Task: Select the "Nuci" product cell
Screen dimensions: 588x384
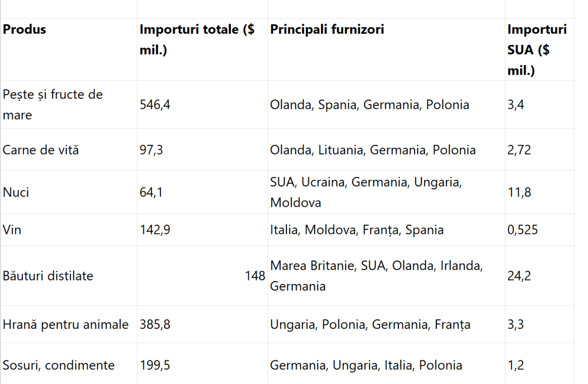Action: click(x=16, y=192)
